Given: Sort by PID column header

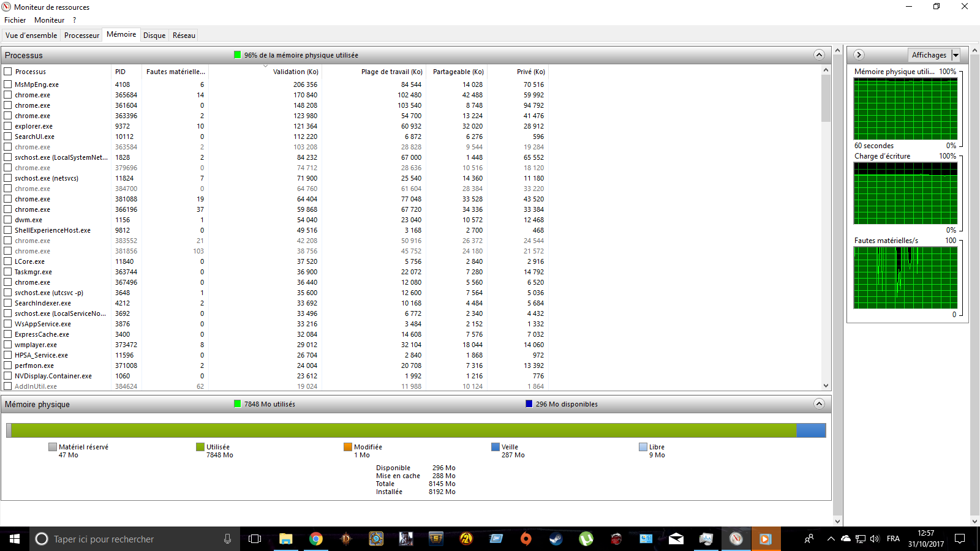Looking at the screenshot, I should point(126,72).
